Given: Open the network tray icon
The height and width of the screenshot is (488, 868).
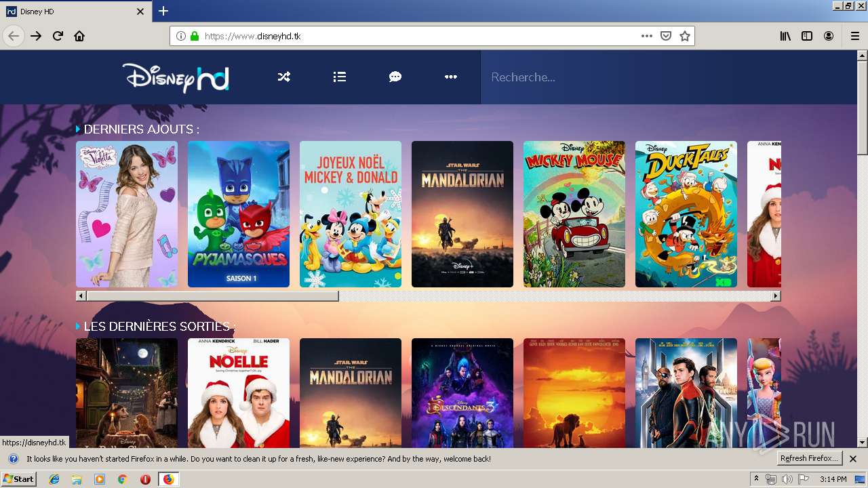Looking at the screenshot, I should [x=771, y=479].
